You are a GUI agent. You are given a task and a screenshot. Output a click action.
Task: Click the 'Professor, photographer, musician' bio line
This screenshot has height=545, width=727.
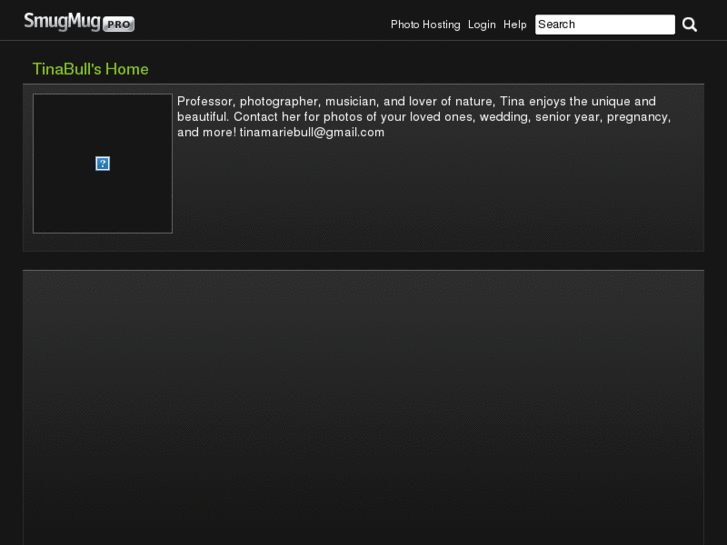(x=416, y=102)
